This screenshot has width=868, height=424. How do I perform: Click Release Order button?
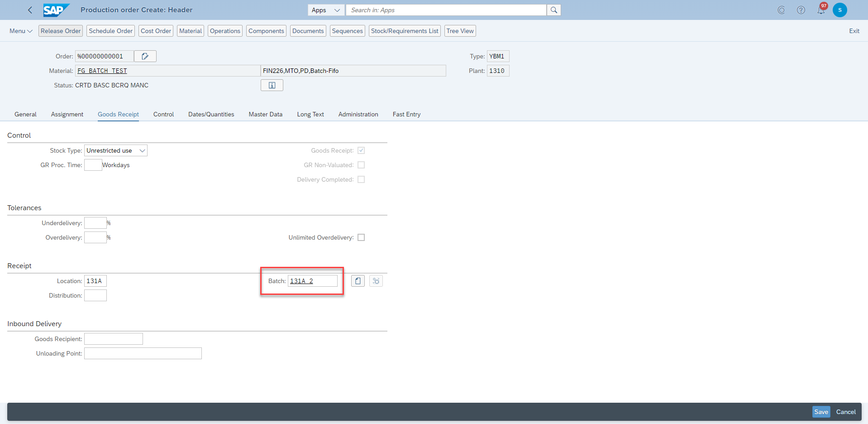click(61, 31)
